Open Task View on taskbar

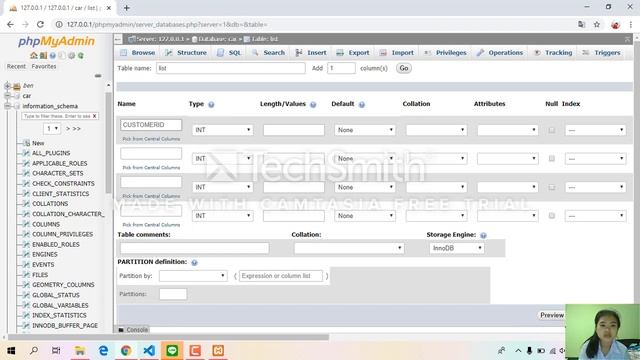coord(56,351)
